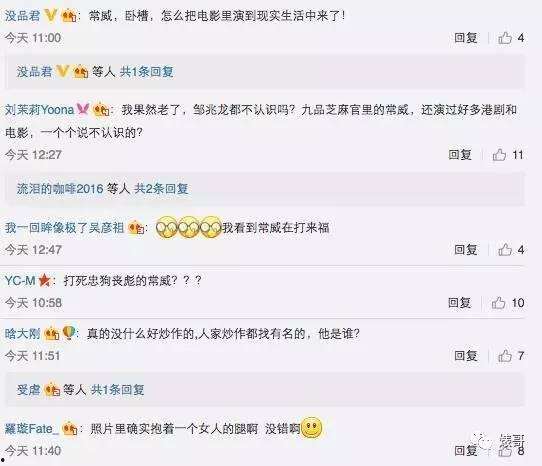Open 我一回眸像极了吴彦祖 user profile
542x466 pixels.
[x=64, y=228]
